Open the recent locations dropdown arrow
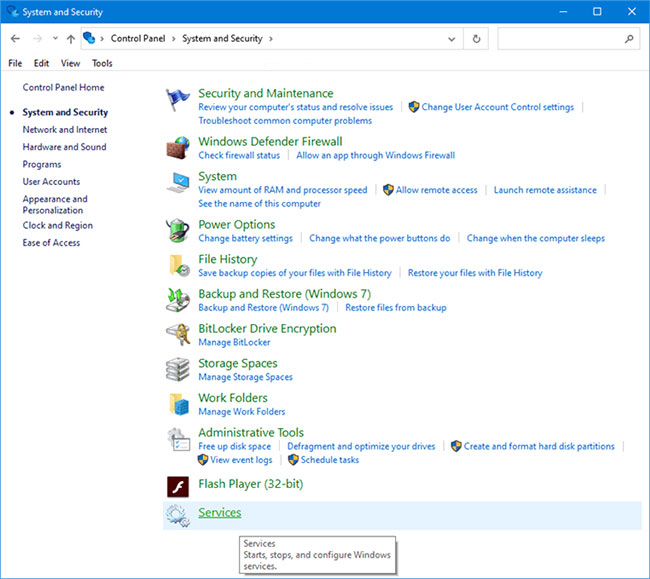Image resolution: width=650 pixels, height=579 pixels. 55,39
